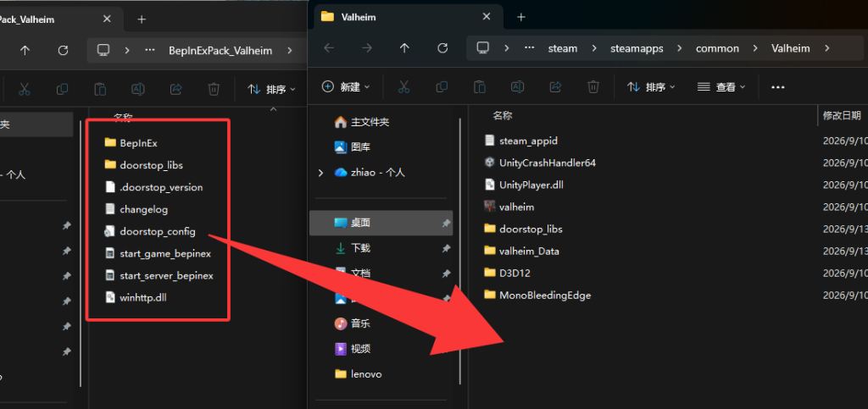
Task: Click chevron after BepInExPack_Valheim in address bar
Action: [290, 50]
